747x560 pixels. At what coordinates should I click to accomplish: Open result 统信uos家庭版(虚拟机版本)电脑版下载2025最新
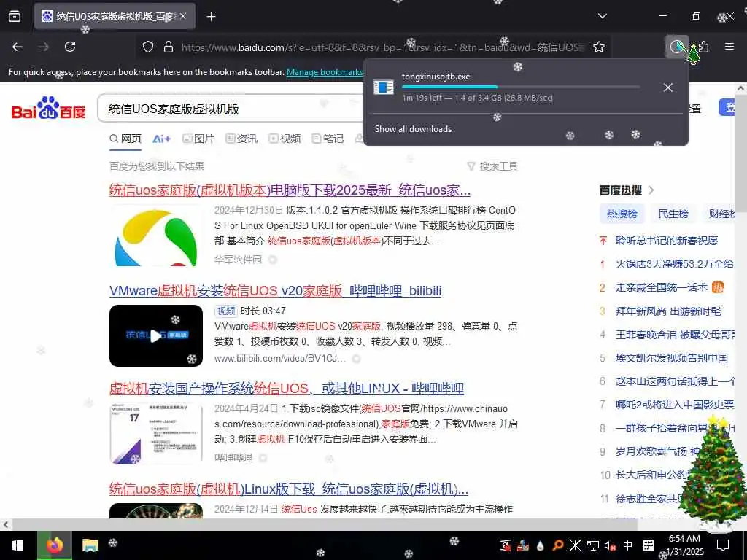290,190
